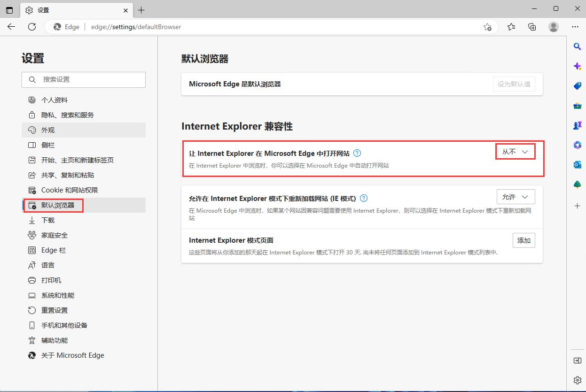Collapse the Edge sidebar panel
586x392 pixels.
pyautogui.click(x=577, y=361)
